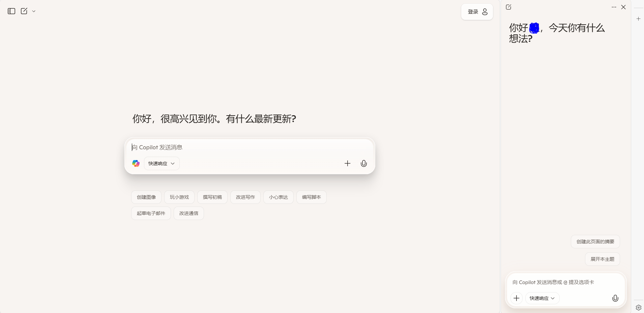Click the plus attach icon in main input
This screenshot has width=644, height=313.
click(347, 163)
